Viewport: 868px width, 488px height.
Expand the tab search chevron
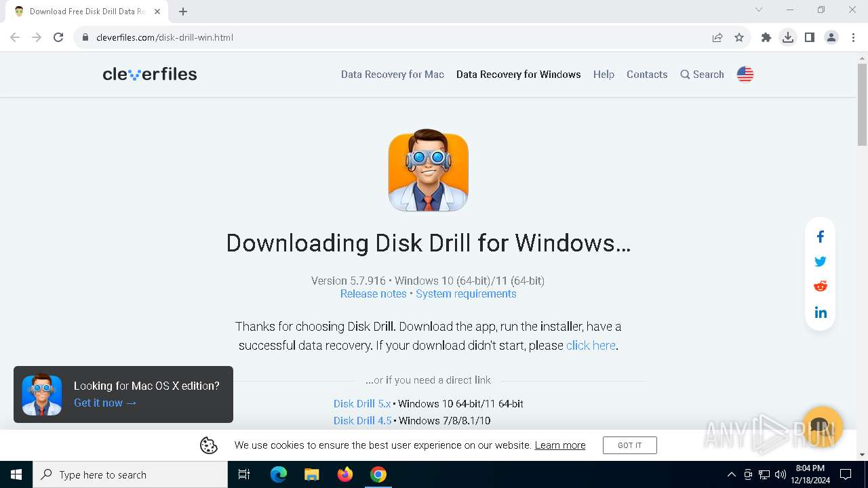(759, 9)
